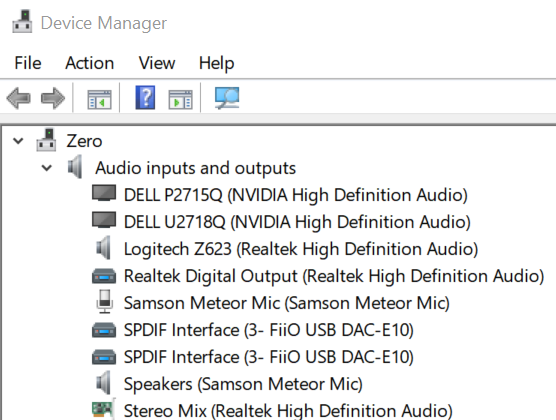Select first SPDIF Interface FiiO entry

coord(269,330)
